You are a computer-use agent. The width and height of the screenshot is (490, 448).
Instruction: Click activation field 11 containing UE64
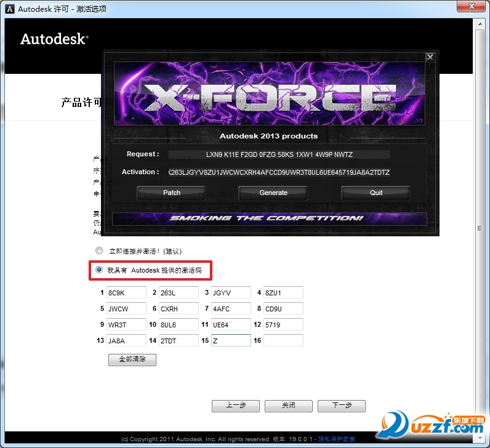(231, 324)
